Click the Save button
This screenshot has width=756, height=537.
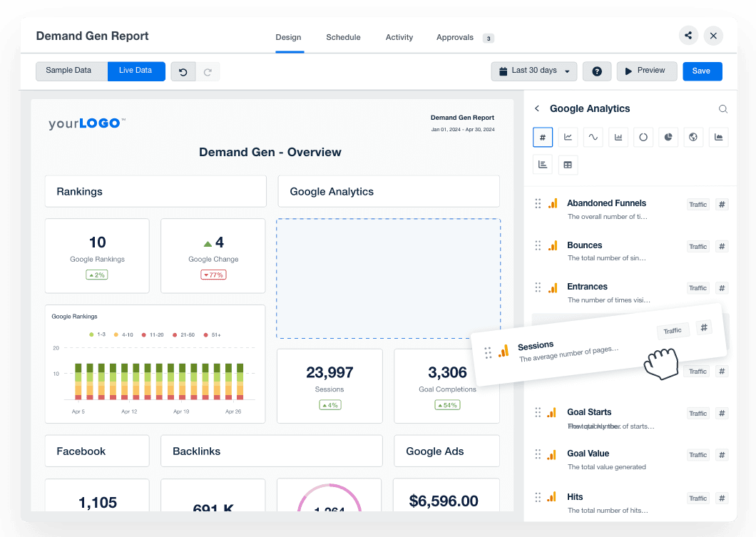pos(702,71)
